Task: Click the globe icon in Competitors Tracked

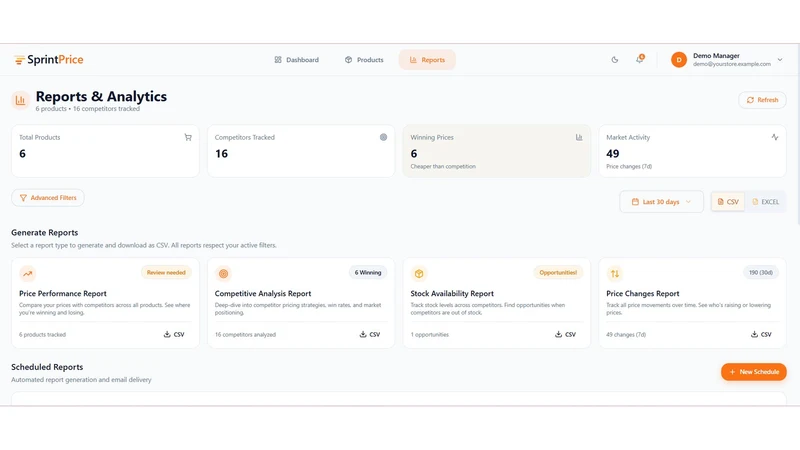Action: tap(383, 137)
